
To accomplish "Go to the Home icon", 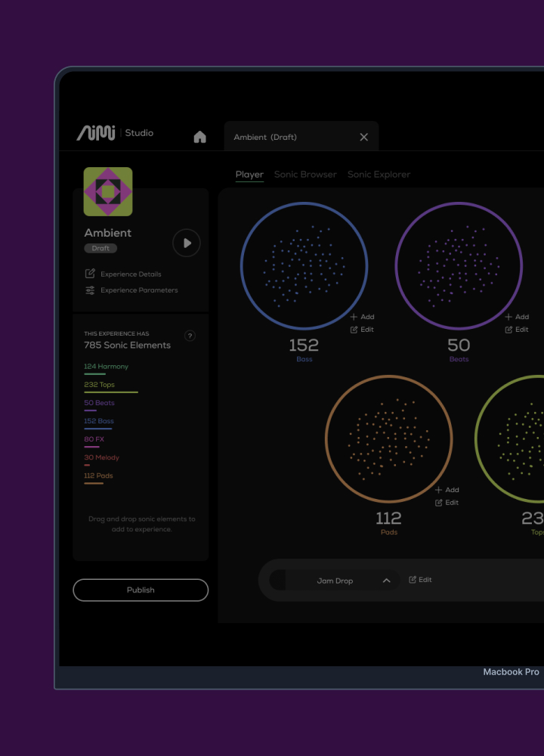I will [x=199, y=137].
